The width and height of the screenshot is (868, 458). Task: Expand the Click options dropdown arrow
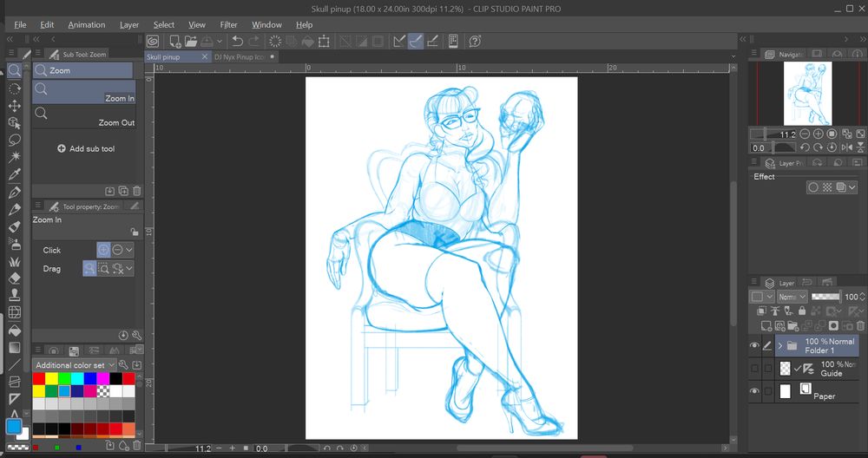(x=129, y=250)
